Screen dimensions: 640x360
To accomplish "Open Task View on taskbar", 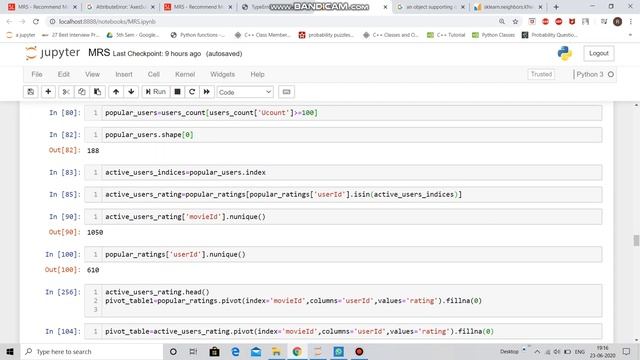I will click(193, 352).
